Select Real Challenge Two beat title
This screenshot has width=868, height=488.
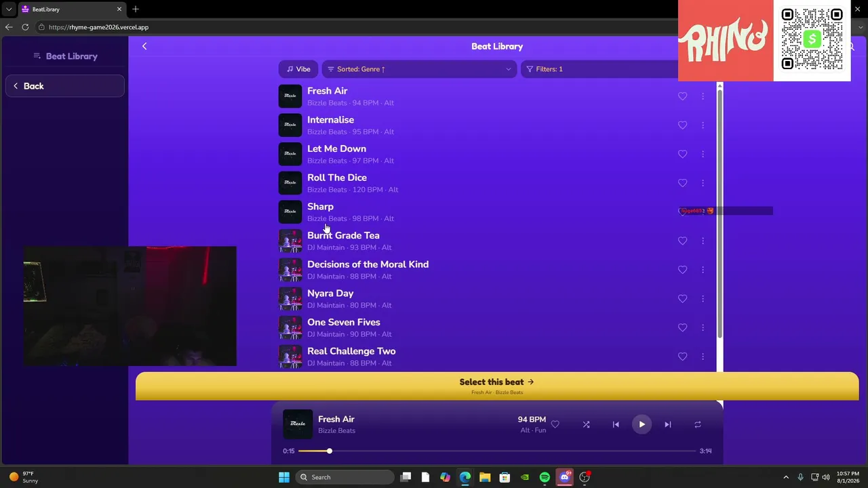[351, 351]
